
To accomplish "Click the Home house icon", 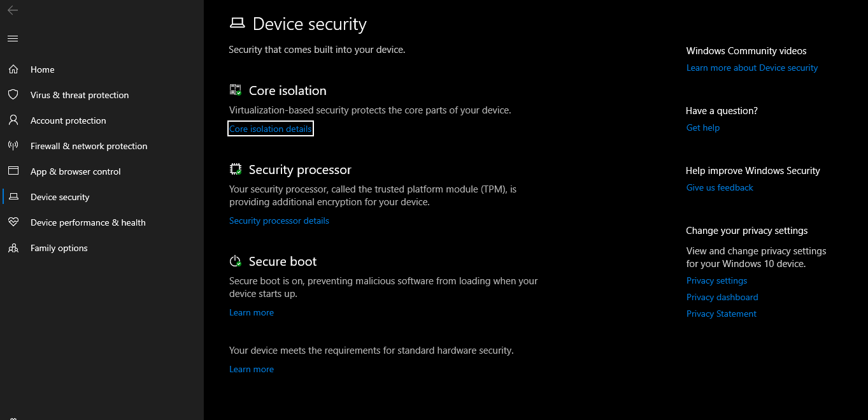I will [13, 69].
